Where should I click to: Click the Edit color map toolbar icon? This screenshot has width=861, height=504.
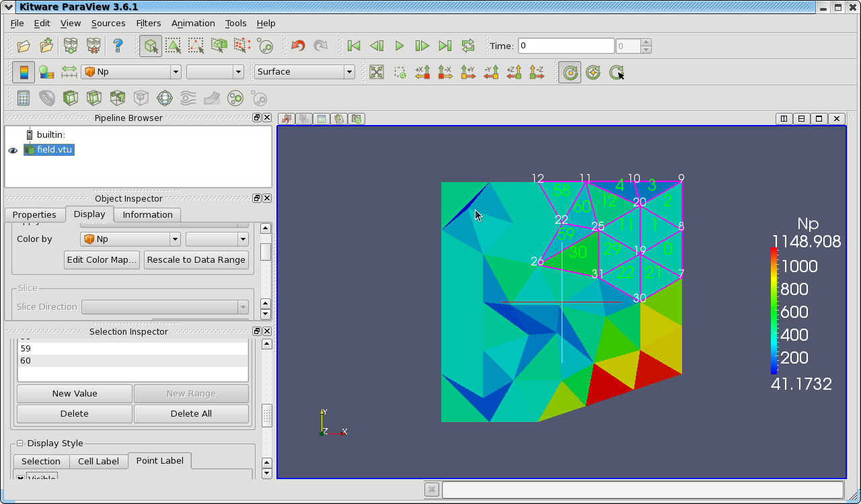[46, 72]
